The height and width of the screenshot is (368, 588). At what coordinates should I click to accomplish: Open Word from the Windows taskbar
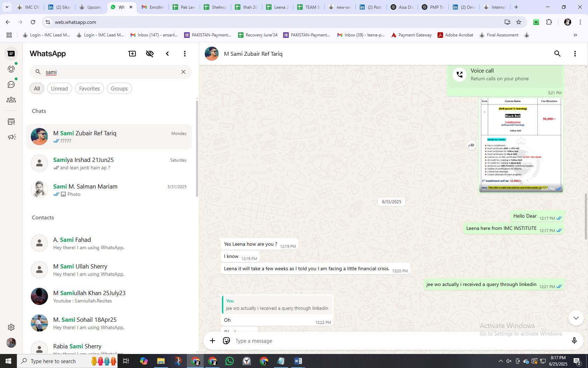click(298, 361)
